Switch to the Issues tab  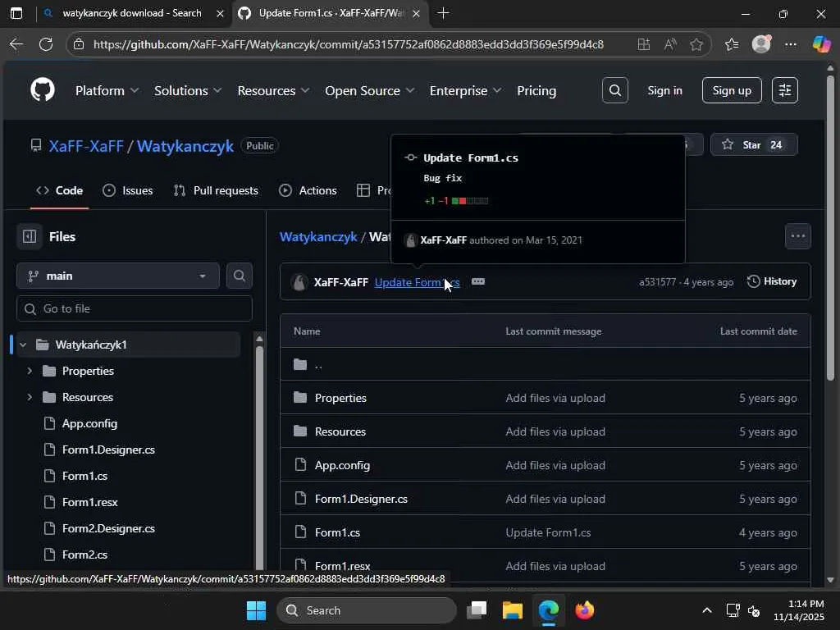click(127, 190)
